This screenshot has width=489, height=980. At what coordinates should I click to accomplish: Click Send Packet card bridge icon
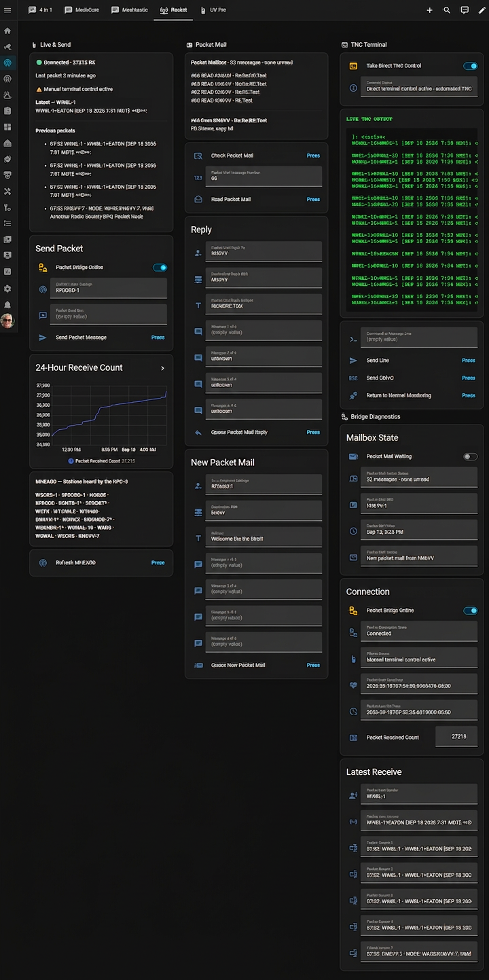(x=43, y=268)
